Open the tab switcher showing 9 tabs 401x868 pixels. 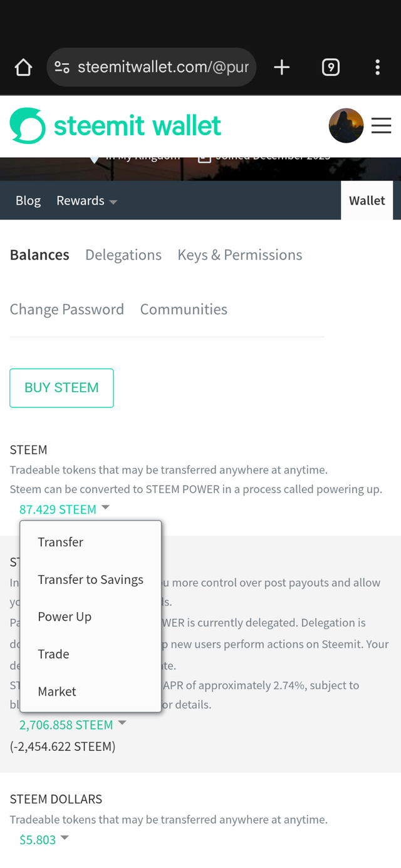[x=330, y=67]
